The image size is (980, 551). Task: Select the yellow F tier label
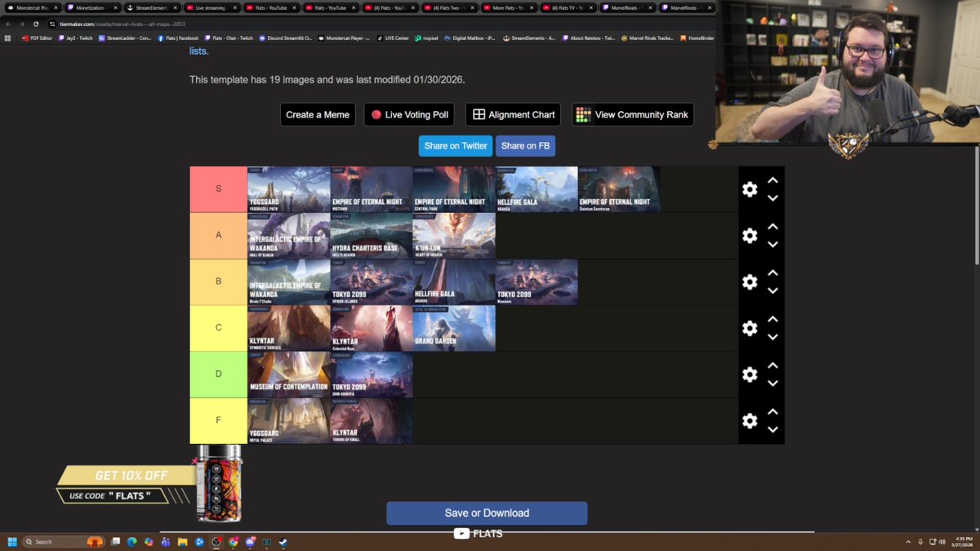point(219,420)
